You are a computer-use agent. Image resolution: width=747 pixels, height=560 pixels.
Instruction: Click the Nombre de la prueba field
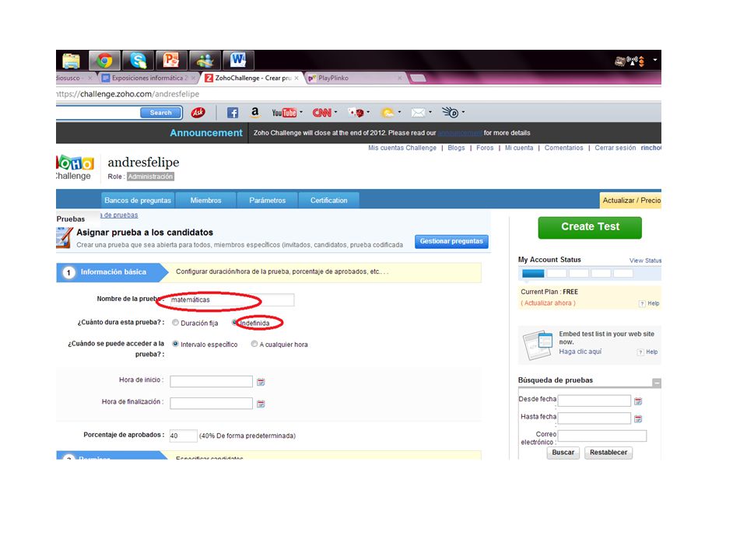coord(232,299)
